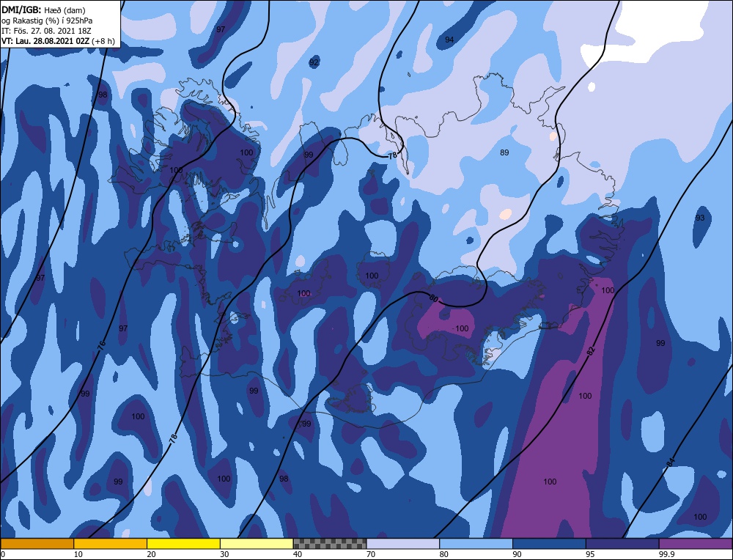Click the light blue 80–90 legend swatch
The height and width of the screenshot is (560, 733).
point(476,544)
